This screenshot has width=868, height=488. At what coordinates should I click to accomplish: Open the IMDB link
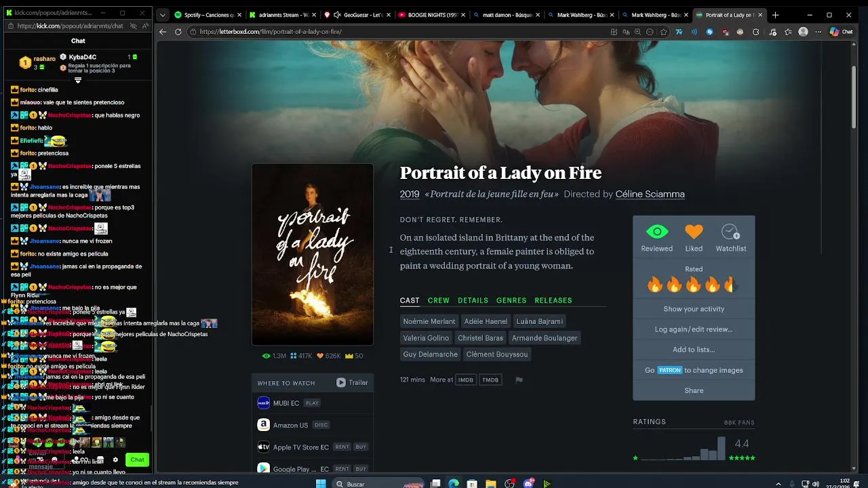click(465, 380)
